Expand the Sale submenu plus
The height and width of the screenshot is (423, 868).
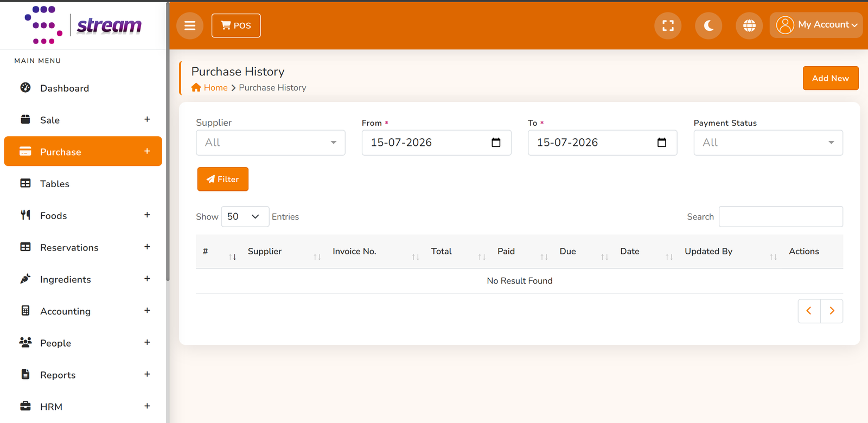(x=147, y=119)
